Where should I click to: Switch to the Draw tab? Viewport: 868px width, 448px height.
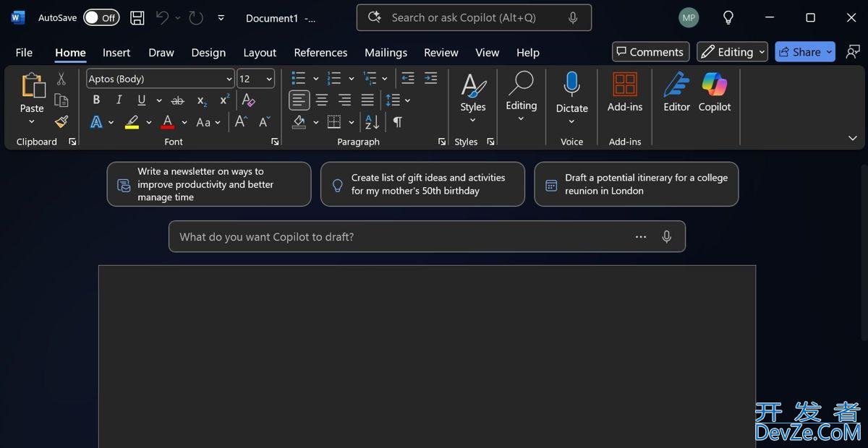click(161, 52)
